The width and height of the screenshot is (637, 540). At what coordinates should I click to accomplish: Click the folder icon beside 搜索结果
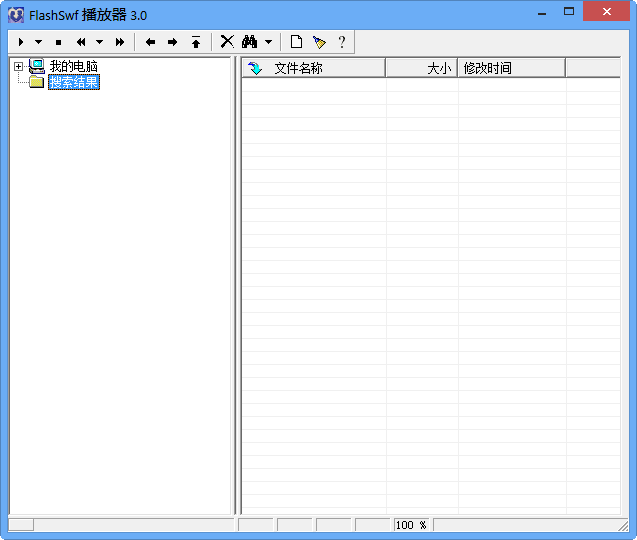37,82
